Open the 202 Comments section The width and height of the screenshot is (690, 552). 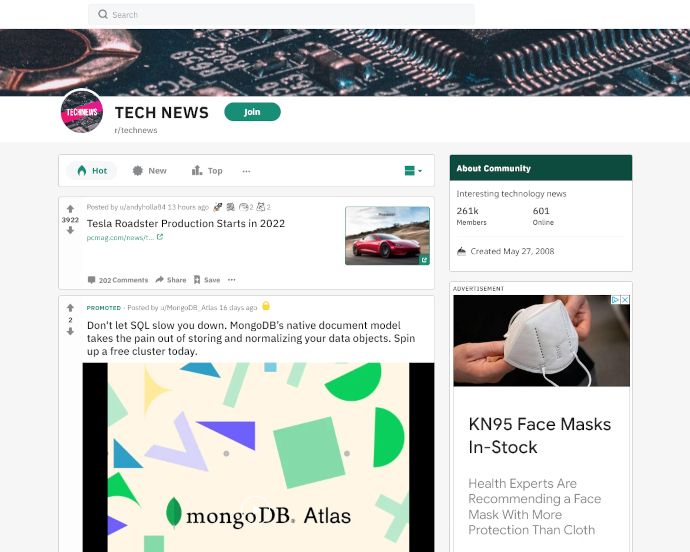[x=118, y=280]
